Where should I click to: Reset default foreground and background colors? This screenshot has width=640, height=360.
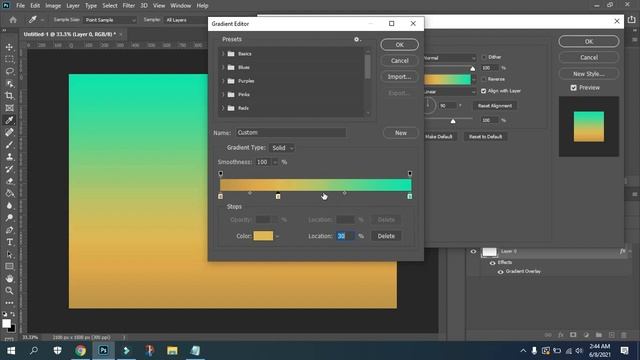pyautogui.click(x=4, y=314)
